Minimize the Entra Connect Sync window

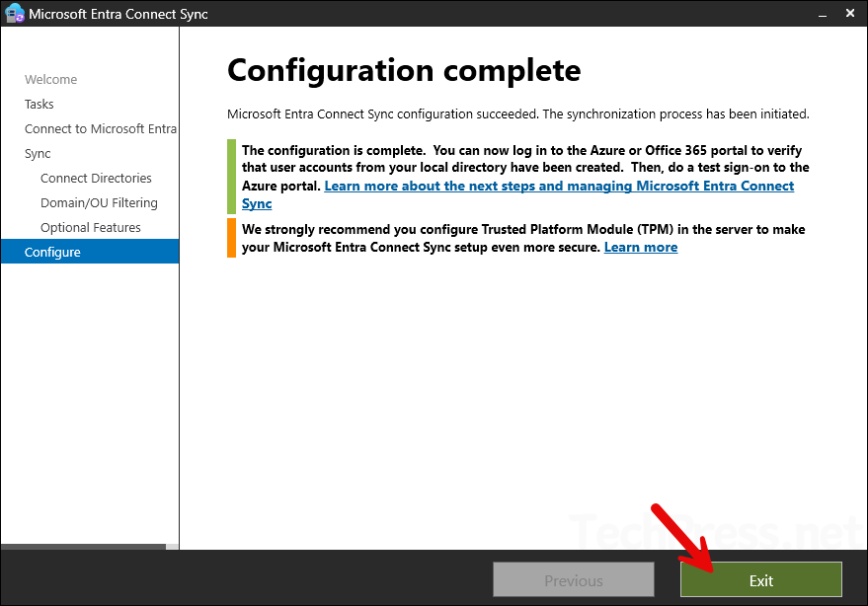[x=823, y=14]
